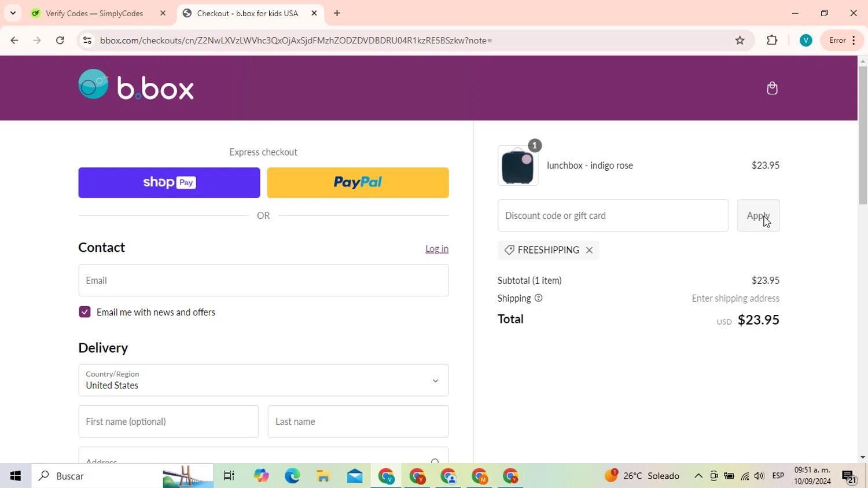The image size is (868, 488).
Task: Click the Discount code or gift card field
Action: point(613,215)
